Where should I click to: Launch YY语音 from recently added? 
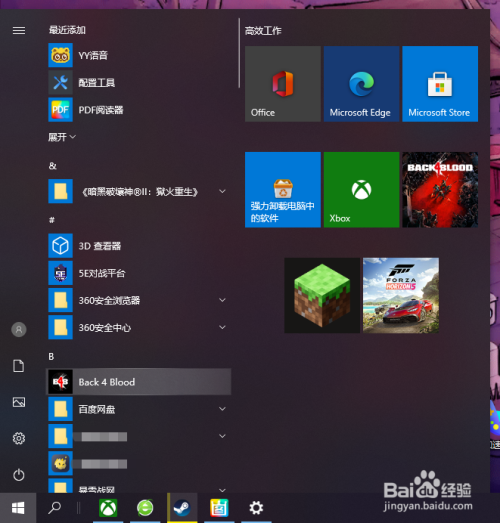pos(138,55)
